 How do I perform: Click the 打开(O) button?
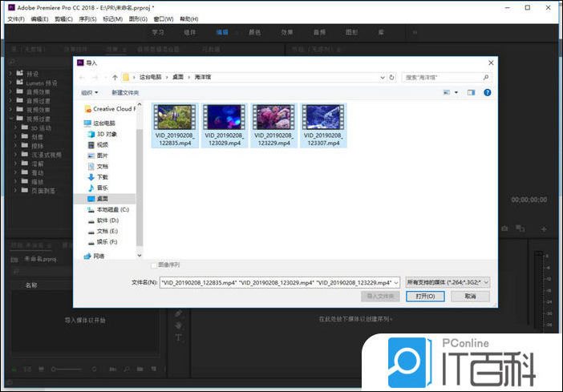(425, 296)
